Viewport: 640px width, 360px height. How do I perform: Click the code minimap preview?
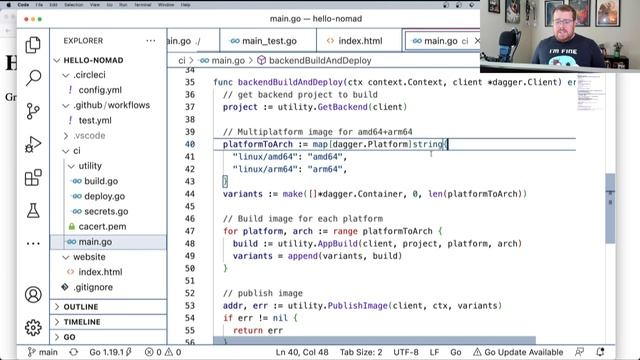pyautogui.click(x=590, y=94)
